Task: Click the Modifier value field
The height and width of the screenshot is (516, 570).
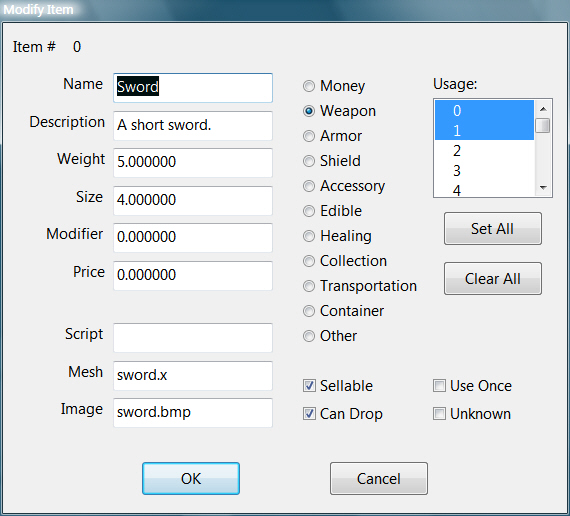Action: 193,237
